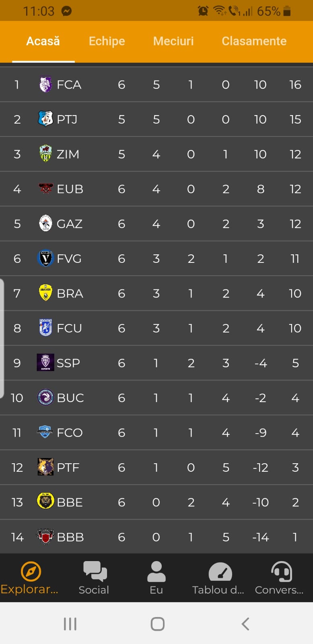Tap the FCA team logo
This screenshot has width=313, height=644.
pyautogui.click(x=45, y=85)
